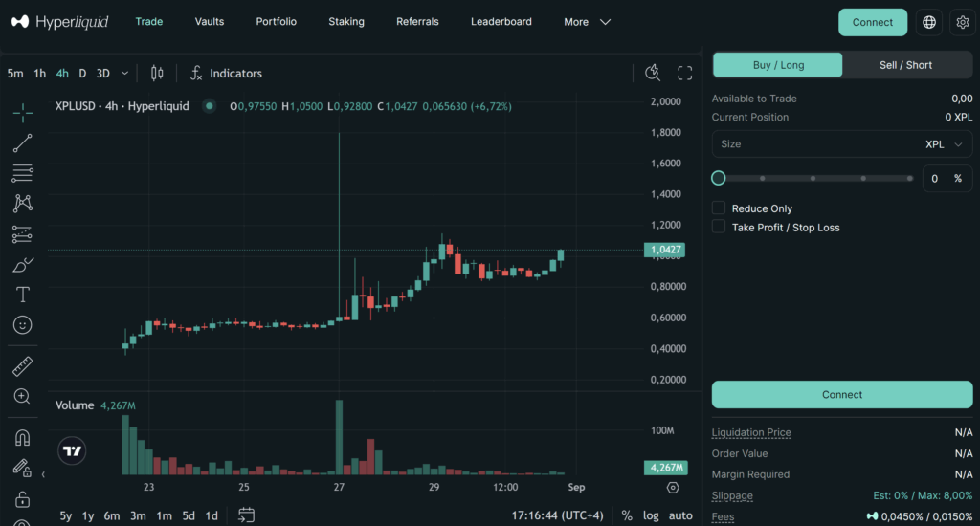The width and height of the screenshot is (980, 526).
Task: Toggle the symbol status green dot
Action: point(210,106)
